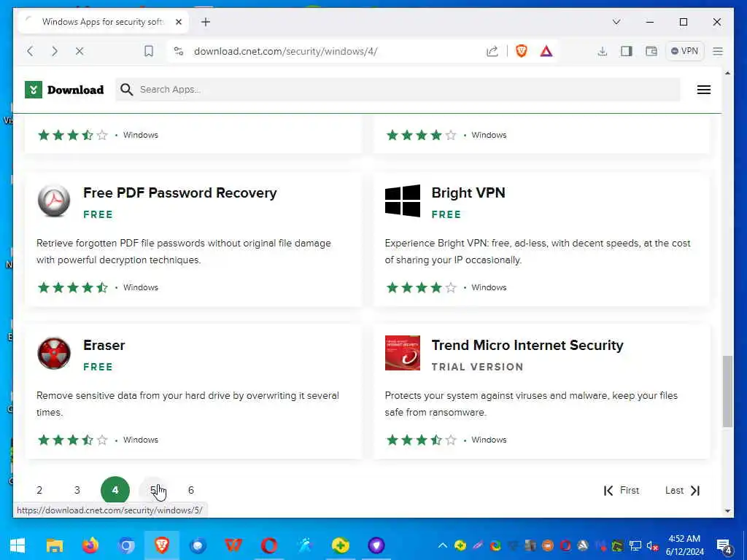The image size is (747, 560).
Task: Click the Bright VPN Windows logo icon
Action: coord(403,201)
